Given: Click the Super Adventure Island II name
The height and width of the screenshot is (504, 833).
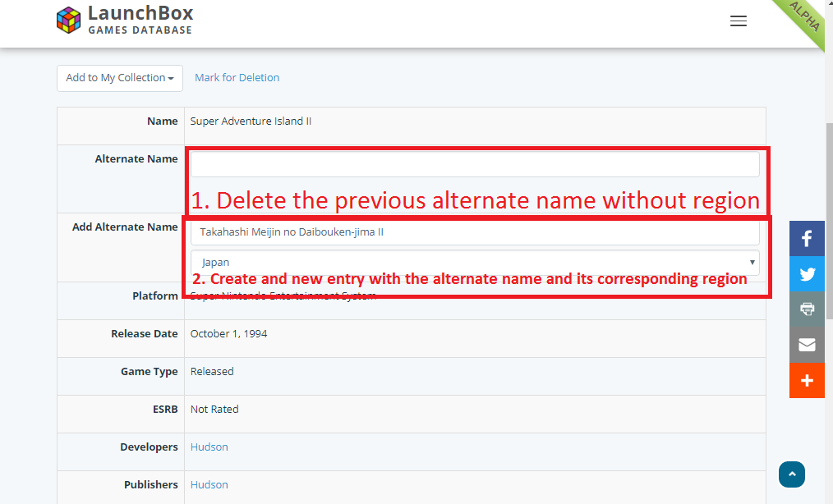Looking at the screenshot, I should pos(251,121).
